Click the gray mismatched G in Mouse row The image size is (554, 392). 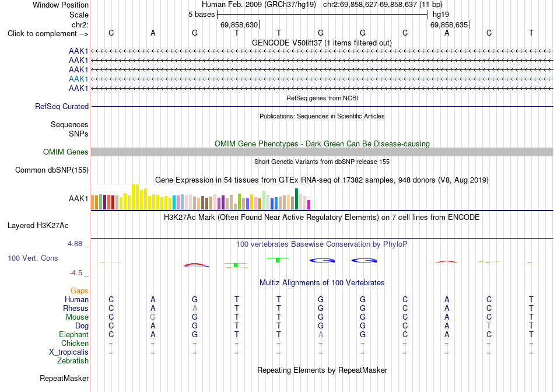click(x=153, y=317)
